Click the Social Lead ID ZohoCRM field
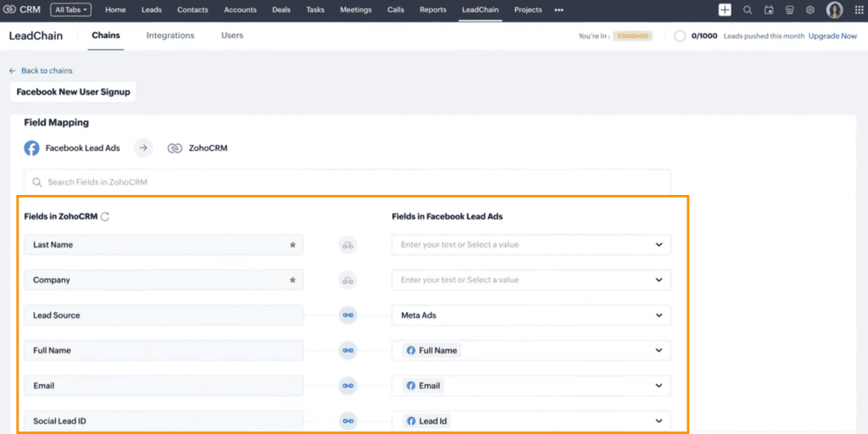 (164, 421)
